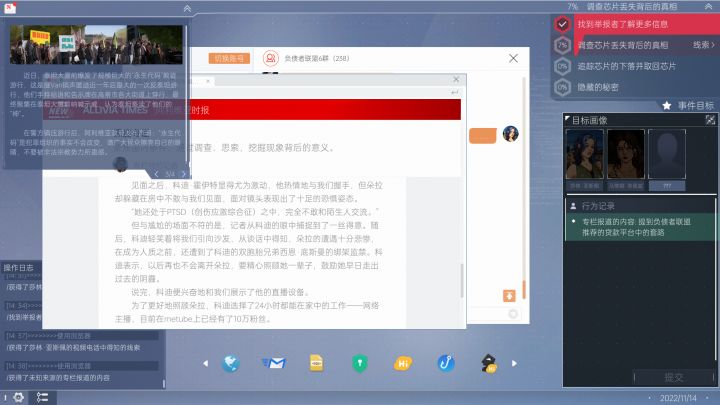Open the yellow database file app
The height and width of the screenshot is (405, 720).
coord(316,363)
